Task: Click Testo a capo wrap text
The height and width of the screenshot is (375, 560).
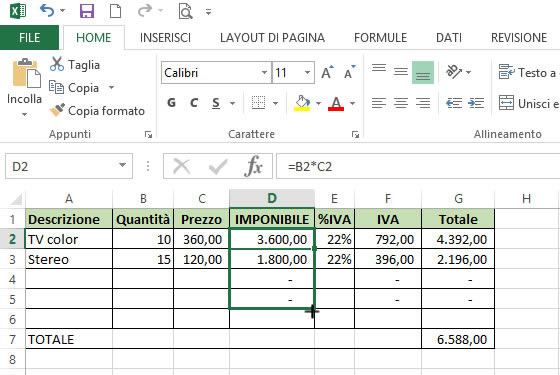Action: click(529, 72)
